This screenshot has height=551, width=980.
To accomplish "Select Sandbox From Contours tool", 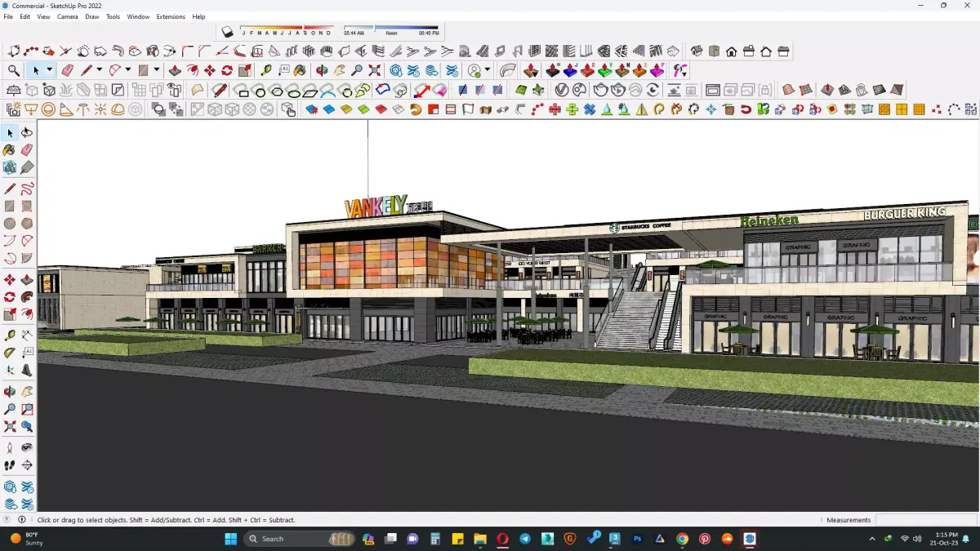I will coord(788,90).
